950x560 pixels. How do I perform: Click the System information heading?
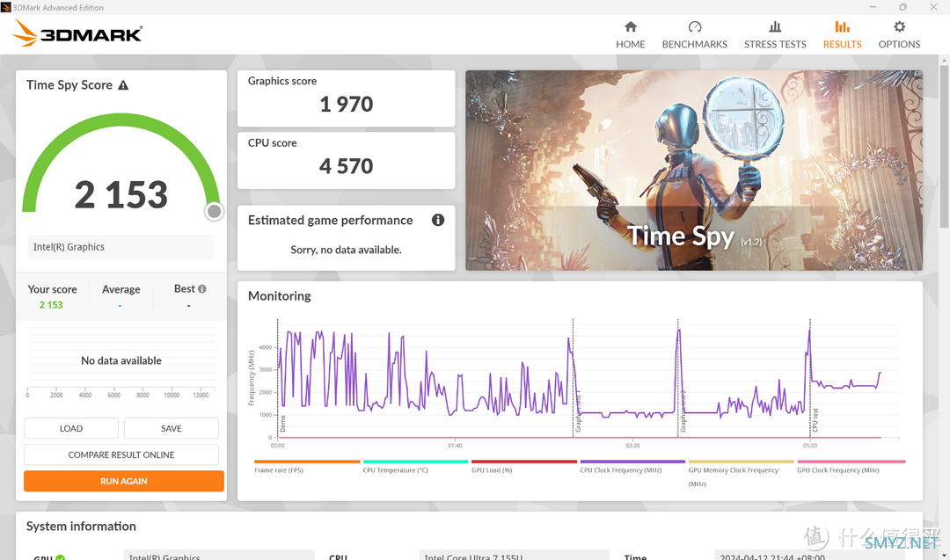click(81, 526)
